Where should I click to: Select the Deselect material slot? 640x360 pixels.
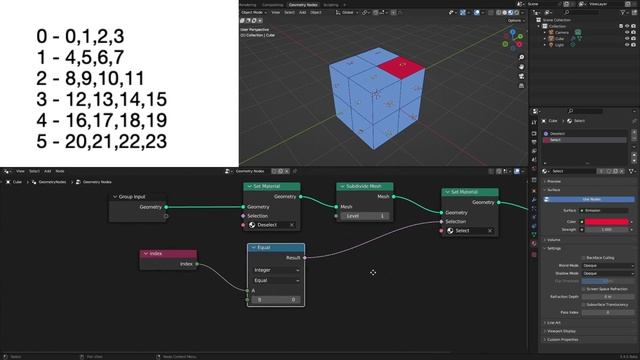point(584,133)
